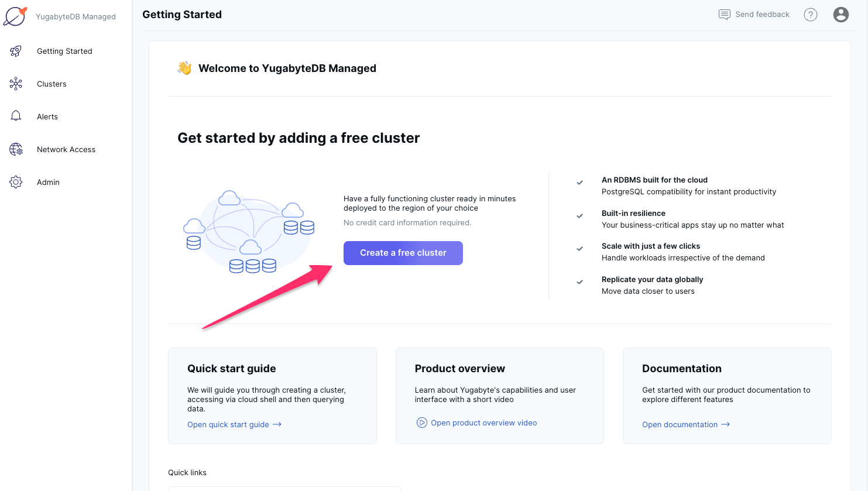Click the play icon beside product overview video

point(421,422)
